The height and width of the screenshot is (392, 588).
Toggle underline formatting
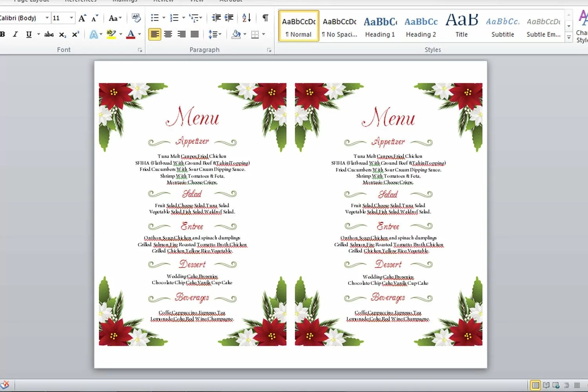pos(29,34)
